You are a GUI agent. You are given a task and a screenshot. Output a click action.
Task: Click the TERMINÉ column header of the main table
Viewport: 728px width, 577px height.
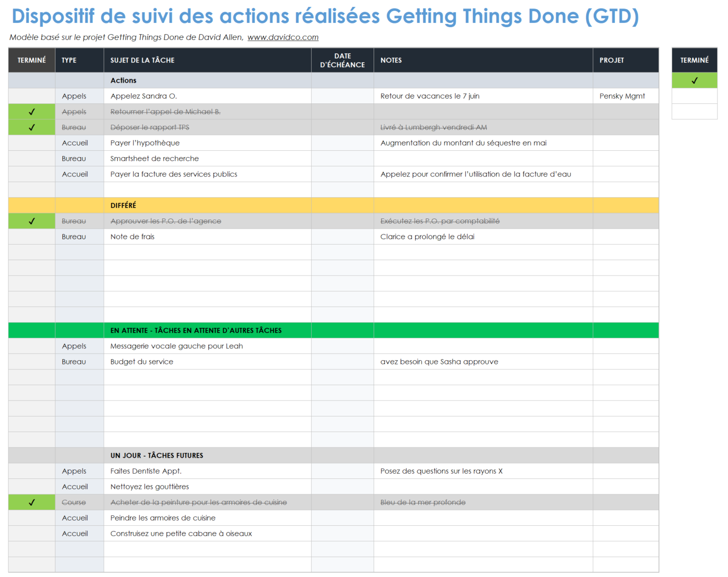31,60
